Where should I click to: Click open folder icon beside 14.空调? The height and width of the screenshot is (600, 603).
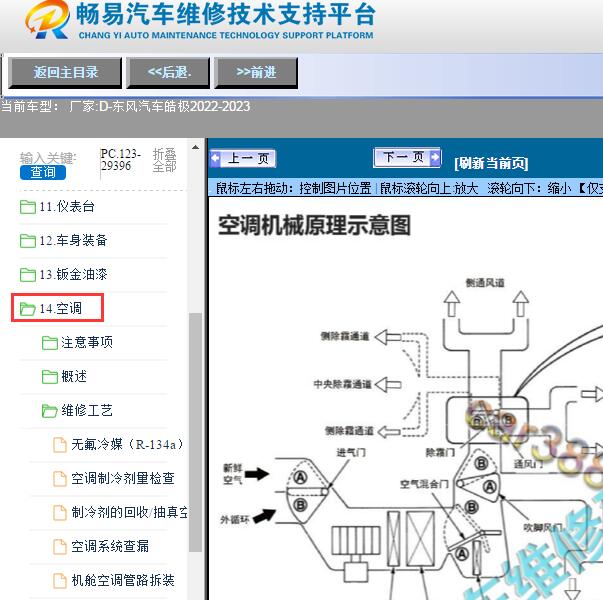[x=28, y=308]
